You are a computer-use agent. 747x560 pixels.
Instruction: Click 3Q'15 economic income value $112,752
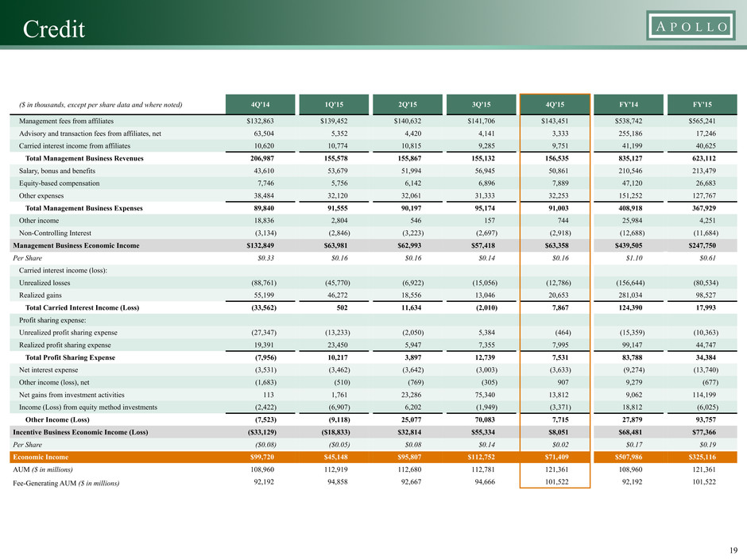(481, 458)
